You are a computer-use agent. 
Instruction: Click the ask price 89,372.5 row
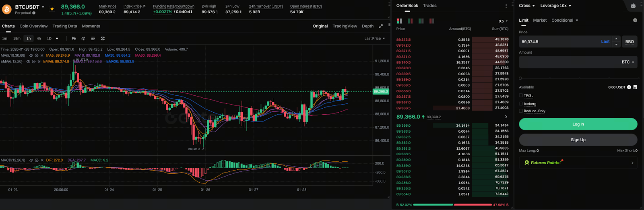452,39
